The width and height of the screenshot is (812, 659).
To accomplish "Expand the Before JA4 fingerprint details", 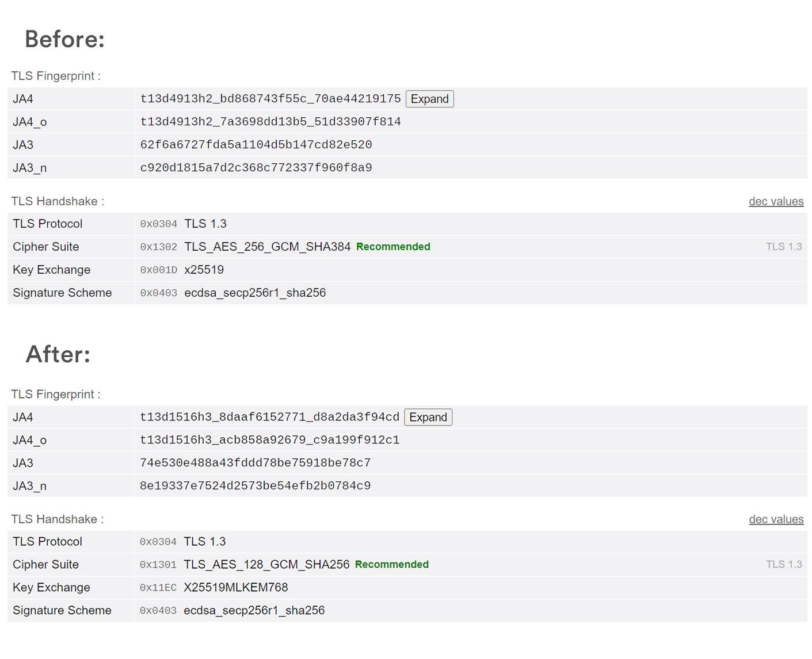I will click(429, 99).
